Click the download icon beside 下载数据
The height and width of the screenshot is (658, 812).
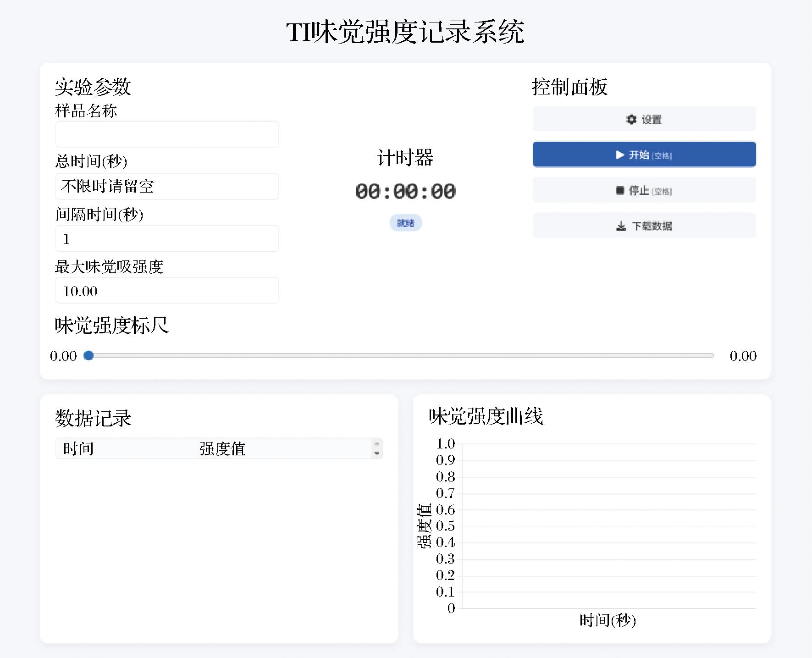click(x=621, y=226)
